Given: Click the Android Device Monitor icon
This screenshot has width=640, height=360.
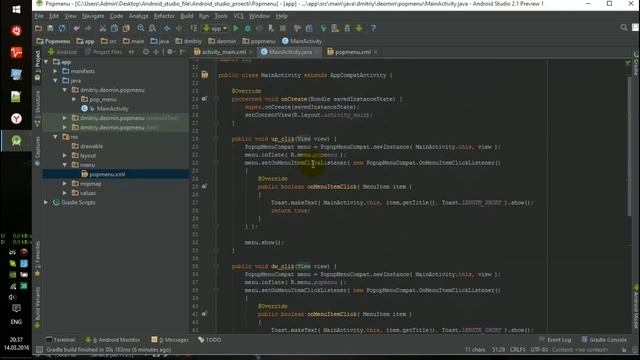Looking at the screenshot, I should coord(359,28).
